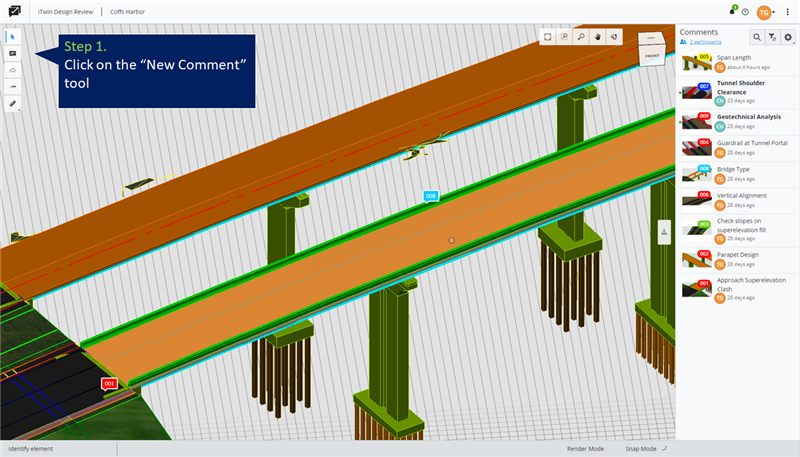
Task: Click the Fit View tool
Action: pos(547,37)
